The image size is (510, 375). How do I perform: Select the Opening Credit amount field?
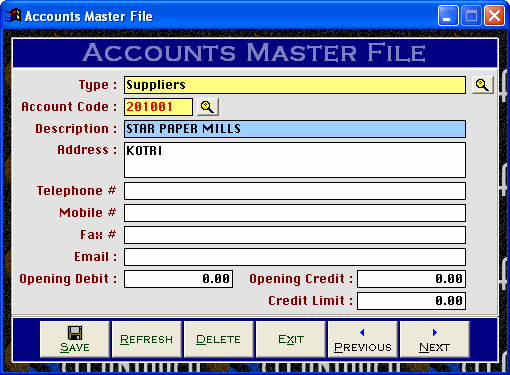411,279
